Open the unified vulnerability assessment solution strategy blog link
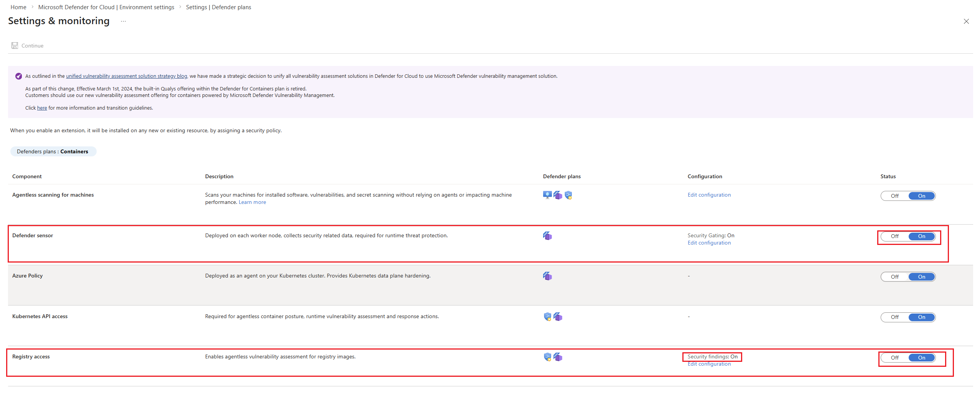Image resolution: width=980 pixels, height=404 pixels. [x=127, y=76]
